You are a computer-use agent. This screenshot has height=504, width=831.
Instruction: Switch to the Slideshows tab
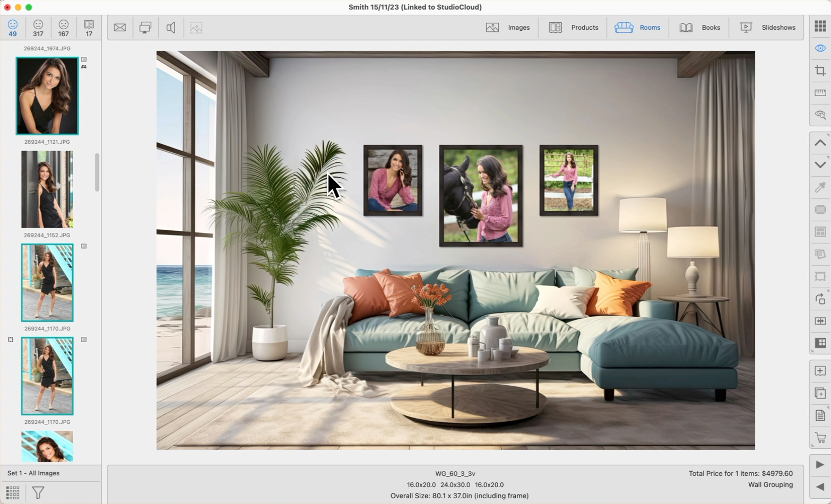click(x=768, y=28)
